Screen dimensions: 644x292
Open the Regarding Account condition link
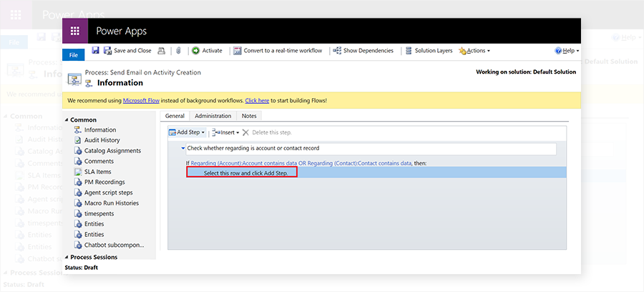coord(301,163)
